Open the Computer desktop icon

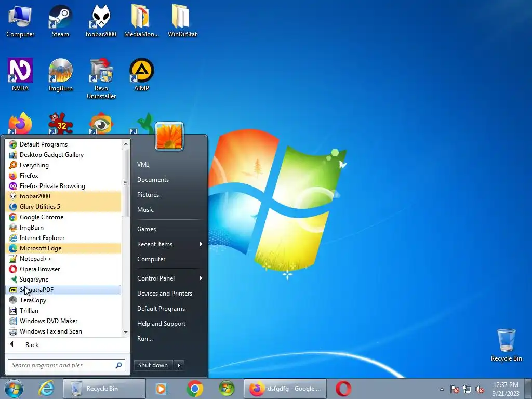[20, 20]
